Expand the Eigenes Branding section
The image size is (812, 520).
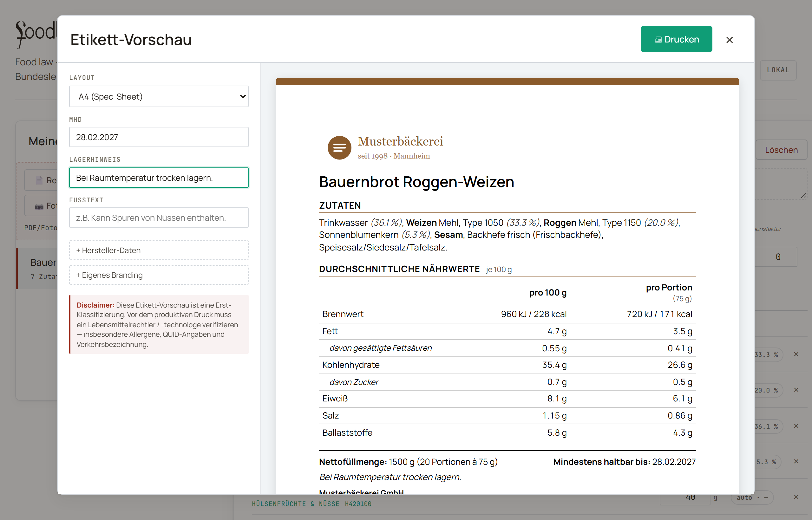(159, 275)
